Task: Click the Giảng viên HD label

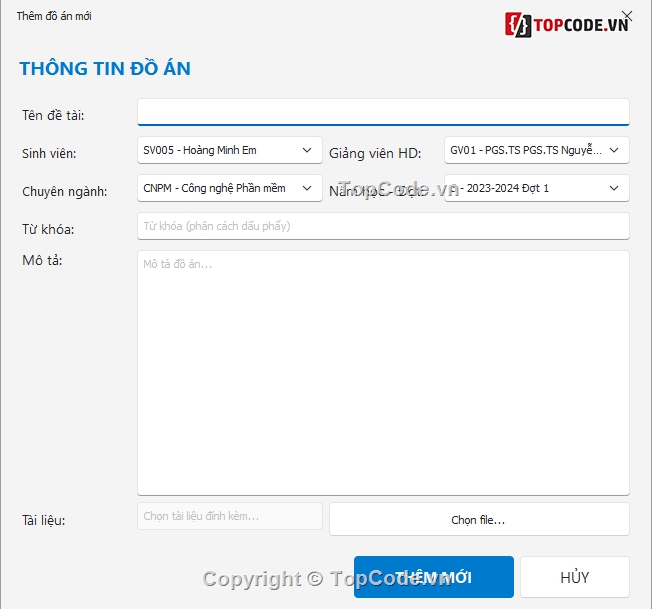Action: pyautogui.click(x=375, y=153)
